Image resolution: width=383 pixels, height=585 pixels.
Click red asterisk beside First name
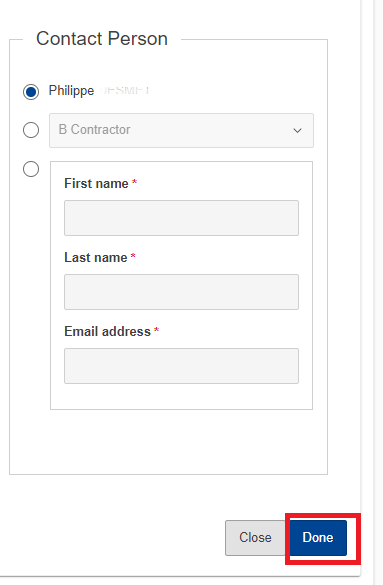(135, 182)
